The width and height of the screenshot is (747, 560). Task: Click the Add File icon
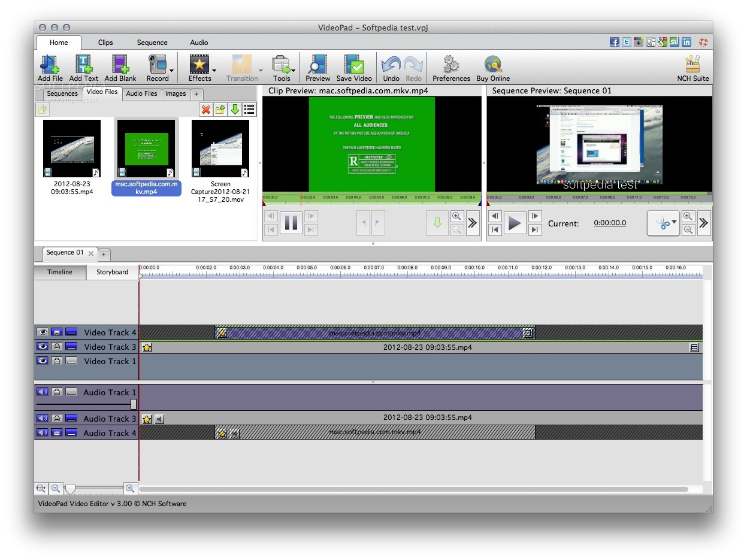pyautogui.click(x=50, y=64)
